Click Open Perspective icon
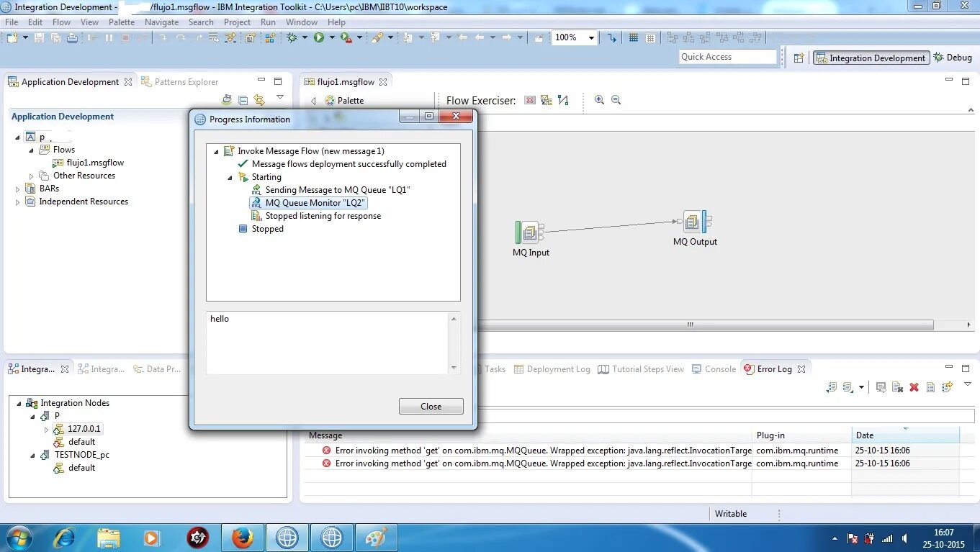This screenshot has width=980, height=552. [799, 58]
